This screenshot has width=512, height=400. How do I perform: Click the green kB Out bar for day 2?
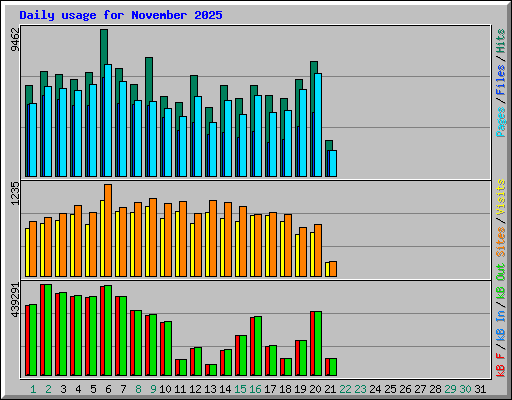tap(48, 330)
